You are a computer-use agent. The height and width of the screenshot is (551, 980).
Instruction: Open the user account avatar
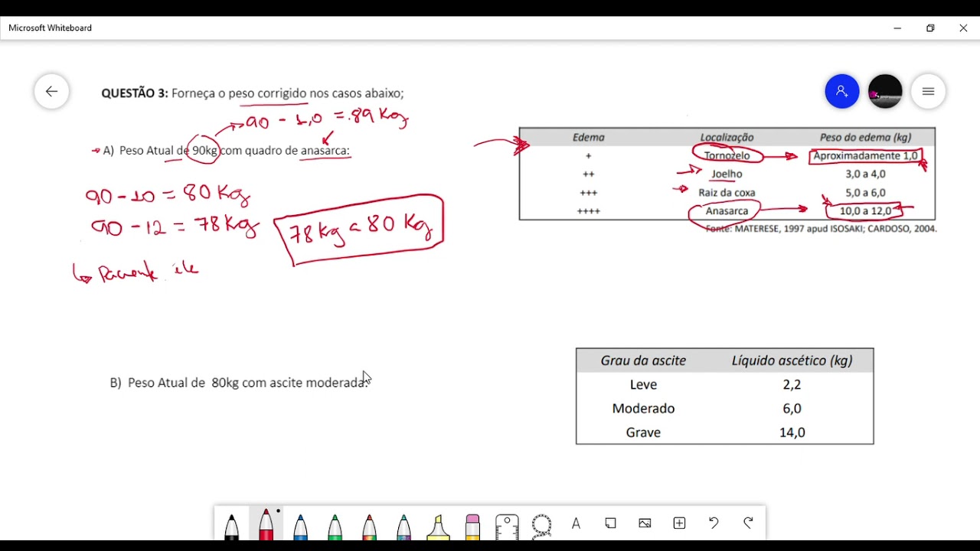pyautogui.click(x=885, y=92)
